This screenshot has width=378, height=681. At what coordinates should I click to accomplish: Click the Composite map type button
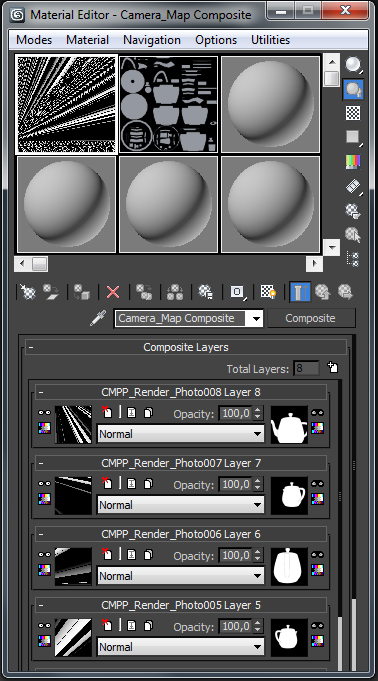click(x=310, y=318)
